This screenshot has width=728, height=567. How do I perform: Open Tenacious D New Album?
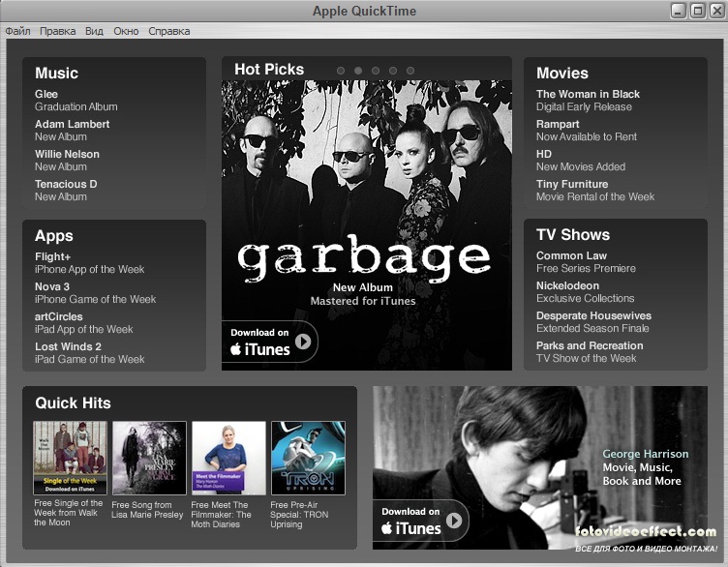click(66, 191)
